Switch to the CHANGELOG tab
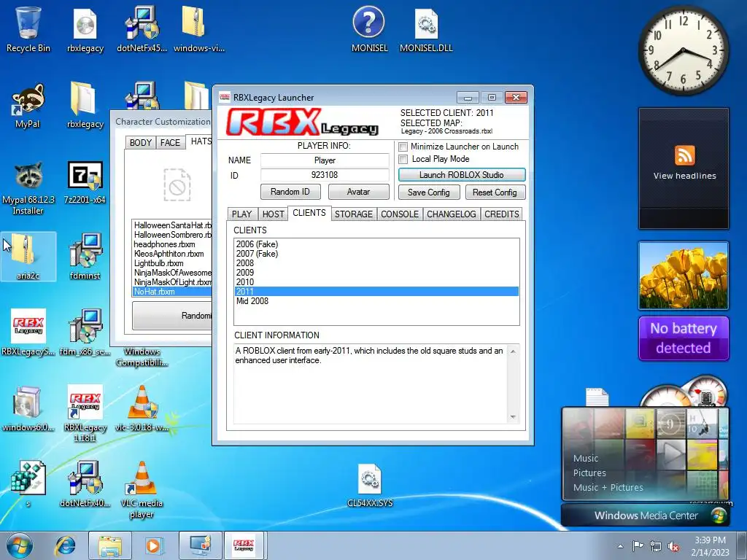Image resolution: width=747 pixels, height=560 pixels. pyautogui.click(x=451, y=214)
